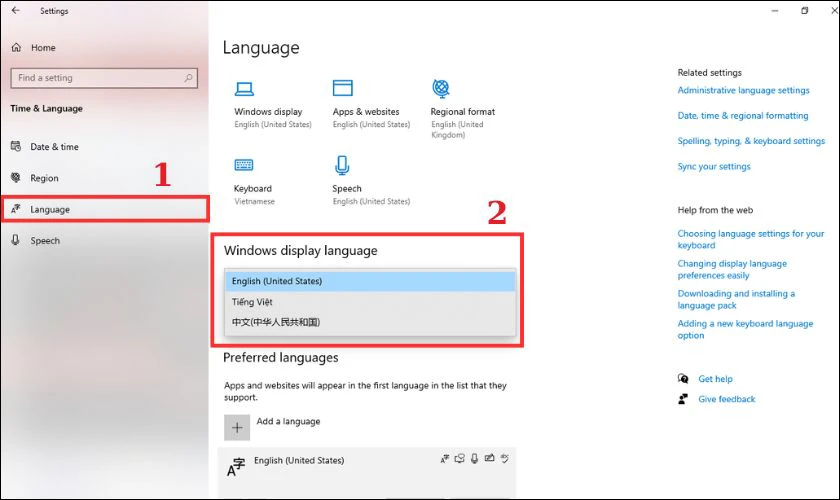Click the Speech tile microphone icon
Image resolution: width=840 pixels, height=500 pixels.
pos(342,166)
